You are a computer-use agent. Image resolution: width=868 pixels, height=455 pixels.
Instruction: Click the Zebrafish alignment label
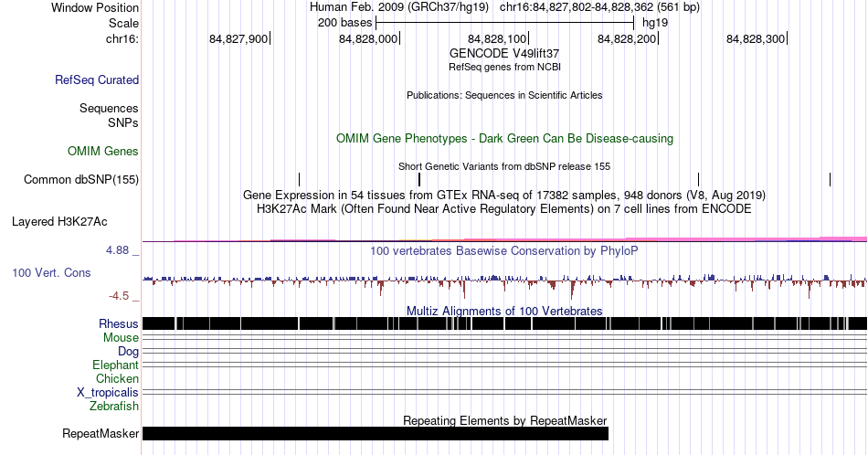114,406
